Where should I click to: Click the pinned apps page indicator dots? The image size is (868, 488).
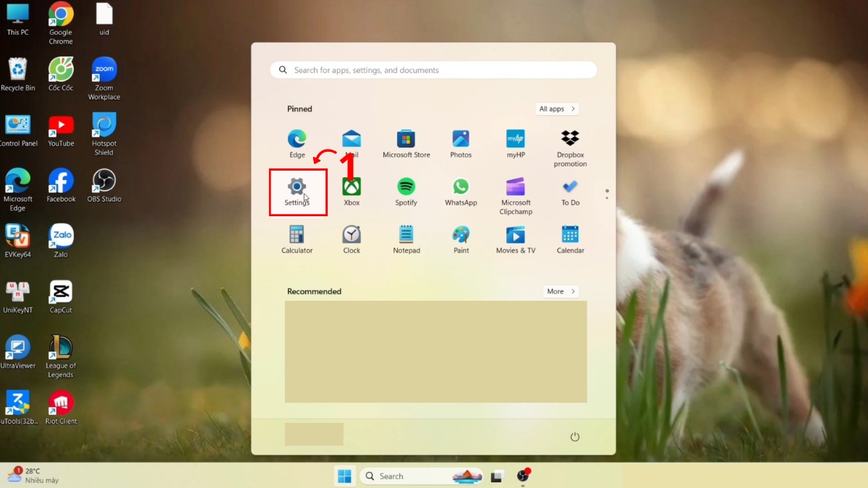tap(607, 194)
